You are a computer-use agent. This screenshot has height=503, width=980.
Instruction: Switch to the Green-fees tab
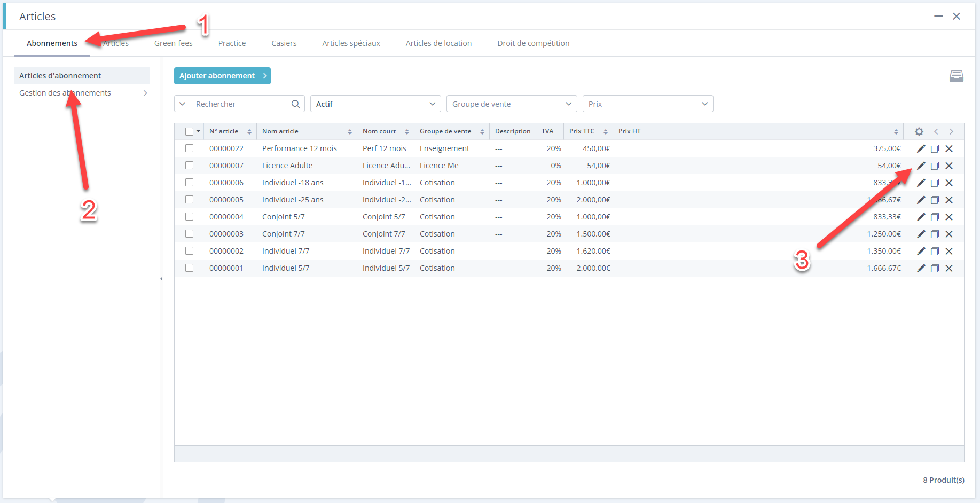coord(173,43)
